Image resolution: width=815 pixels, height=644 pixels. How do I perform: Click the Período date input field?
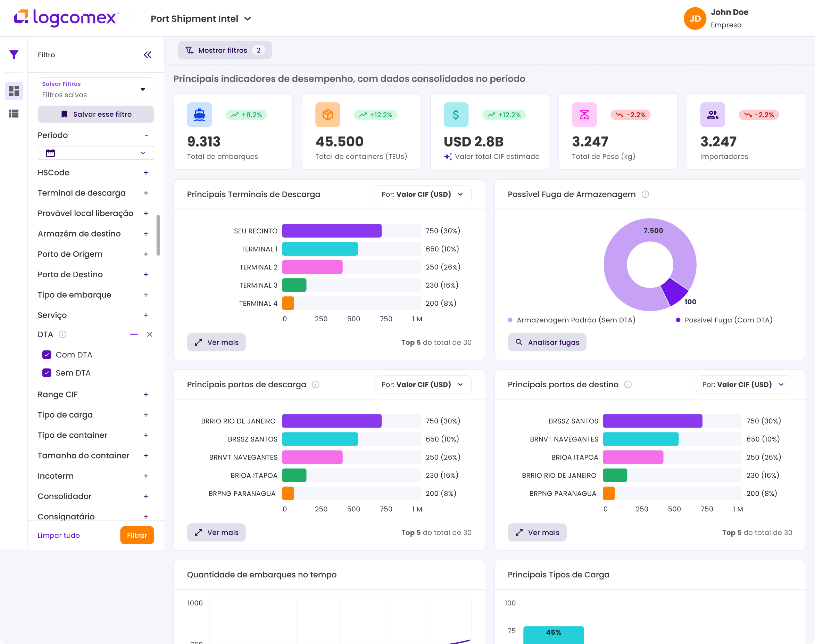pos(96,153)
